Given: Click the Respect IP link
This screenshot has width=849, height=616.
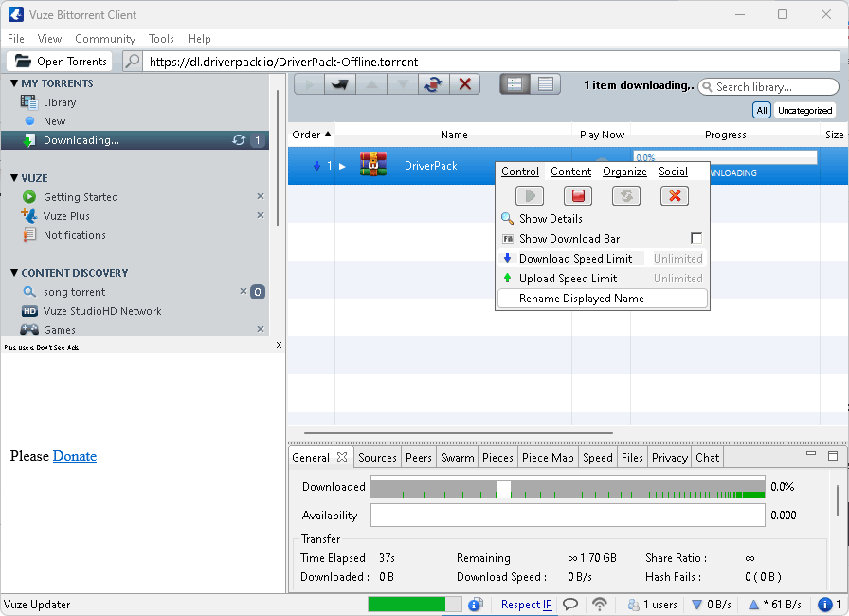Looking at the screenshot, I should point(526,604).
